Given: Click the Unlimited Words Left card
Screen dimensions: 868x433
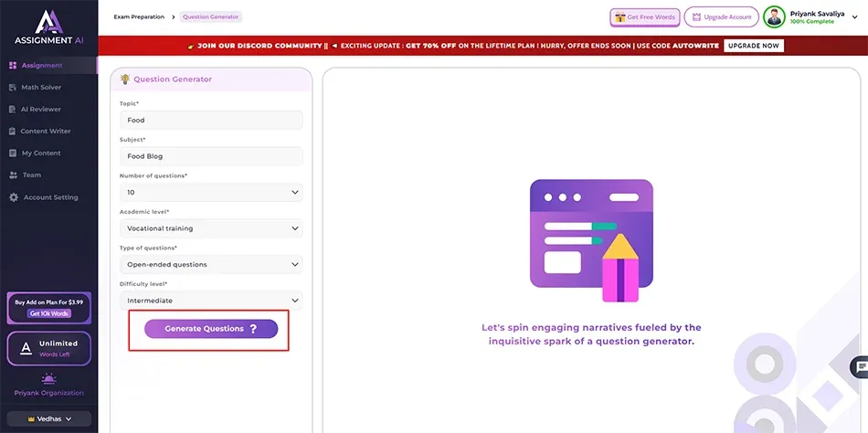Looking at the screenshot, I should coord(48,348).
